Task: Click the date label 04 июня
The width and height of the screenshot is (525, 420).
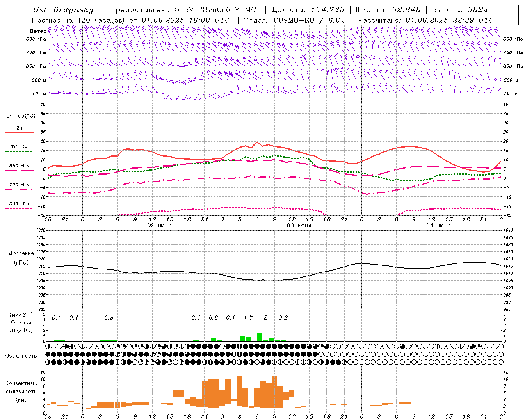Action: click(438, 226)
